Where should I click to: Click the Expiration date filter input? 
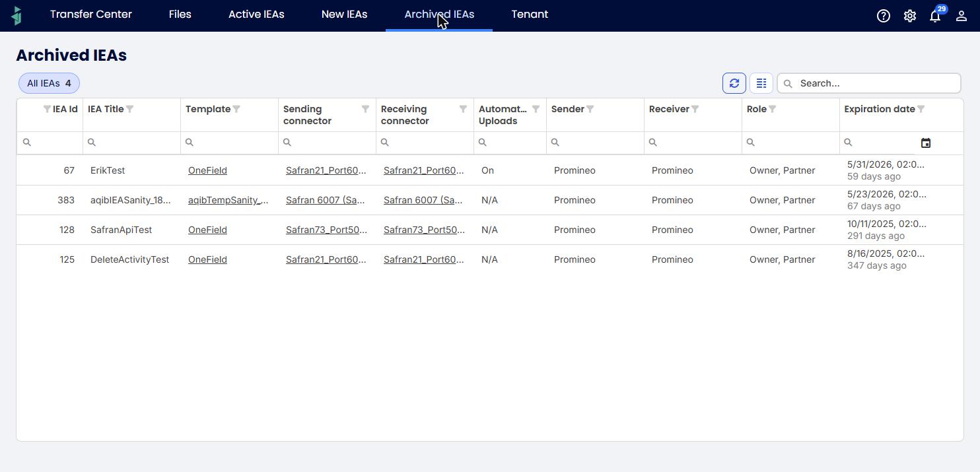coord(878,143)
